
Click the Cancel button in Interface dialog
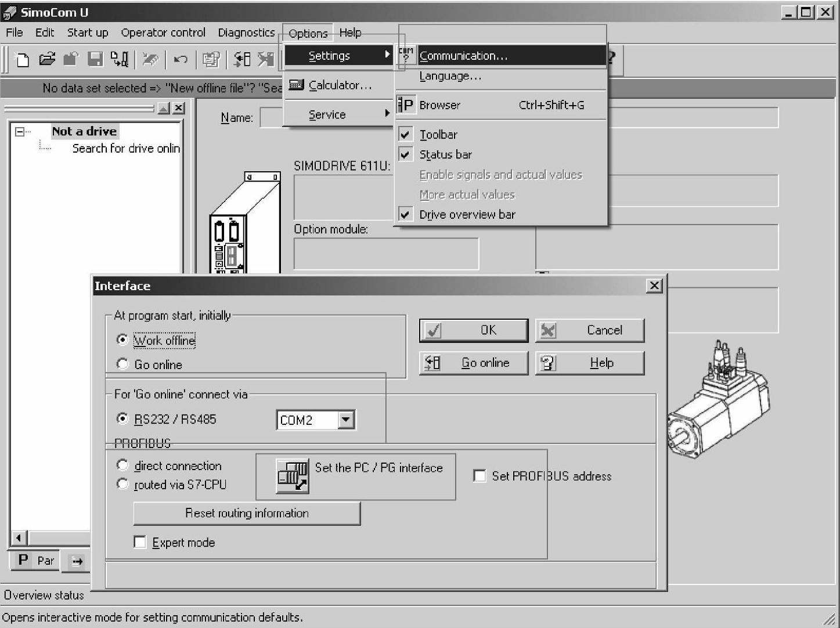point(590,330)
